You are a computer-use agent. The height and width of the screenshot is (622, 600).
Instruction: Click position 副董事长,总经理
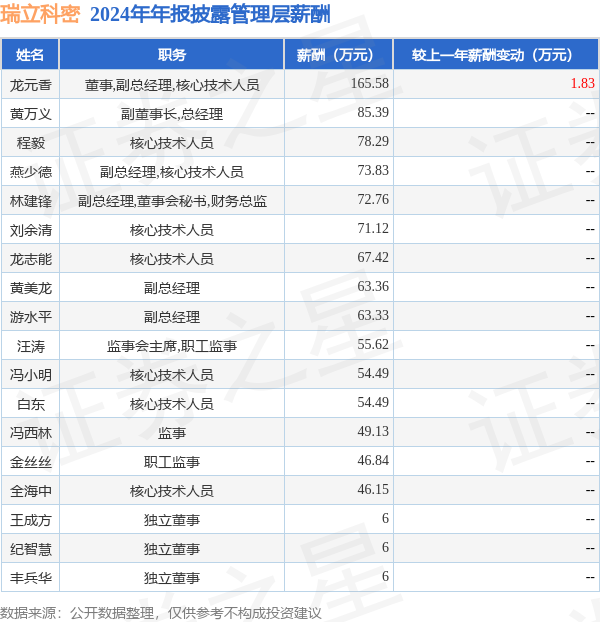[172, 114]
